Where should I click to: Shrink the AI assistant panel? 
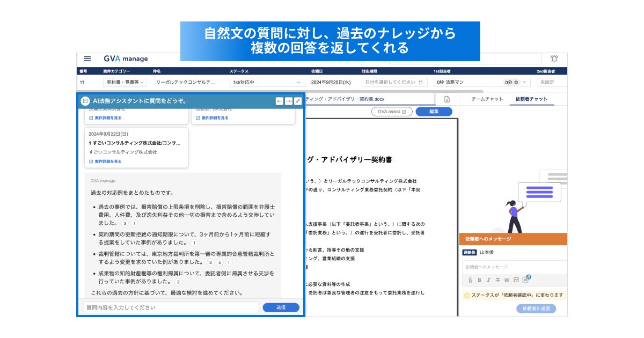(x=297, y=101)
